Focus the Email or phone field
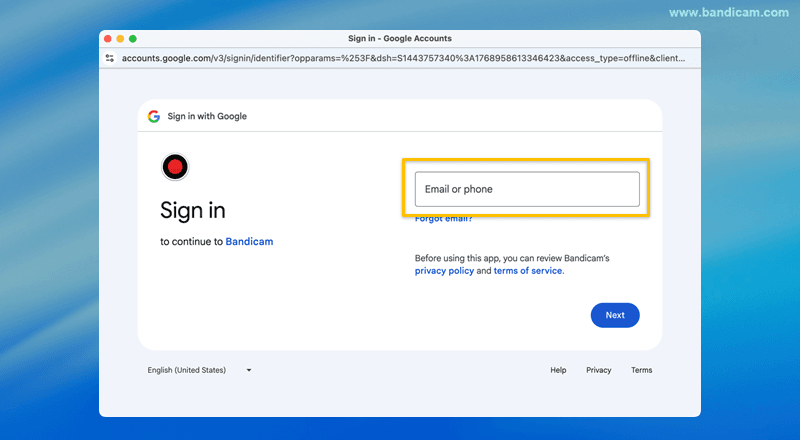 coord(526,189)
